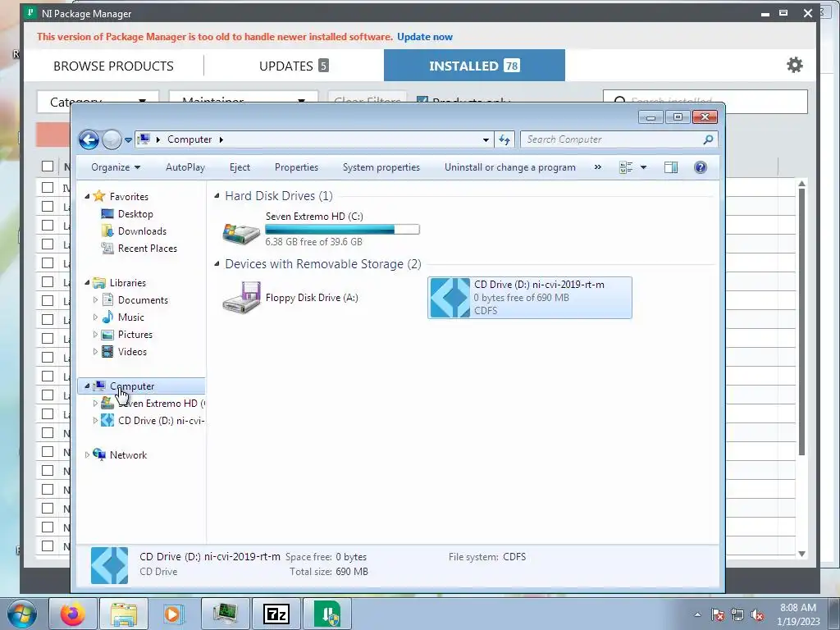The image size is (840, 630).
Task: Switch to Updates tab
Action: (294, 66)
